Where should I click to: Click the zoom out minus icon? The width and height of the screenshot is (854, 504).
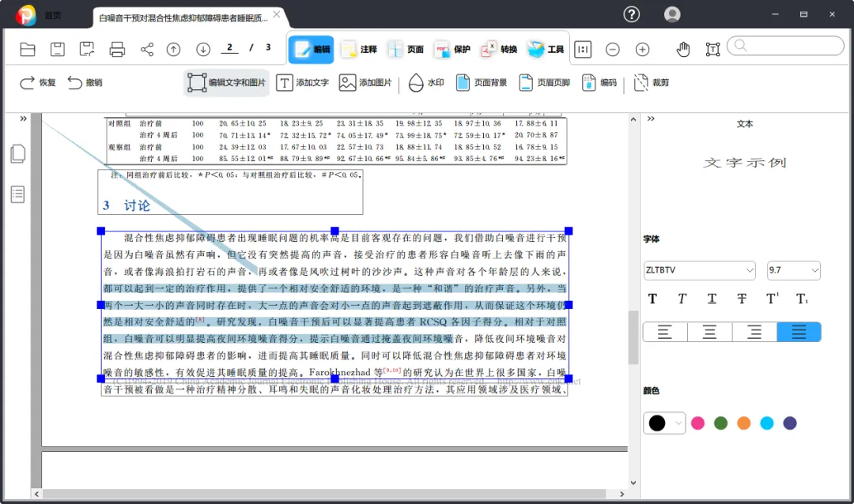click(x=613, y=50)
